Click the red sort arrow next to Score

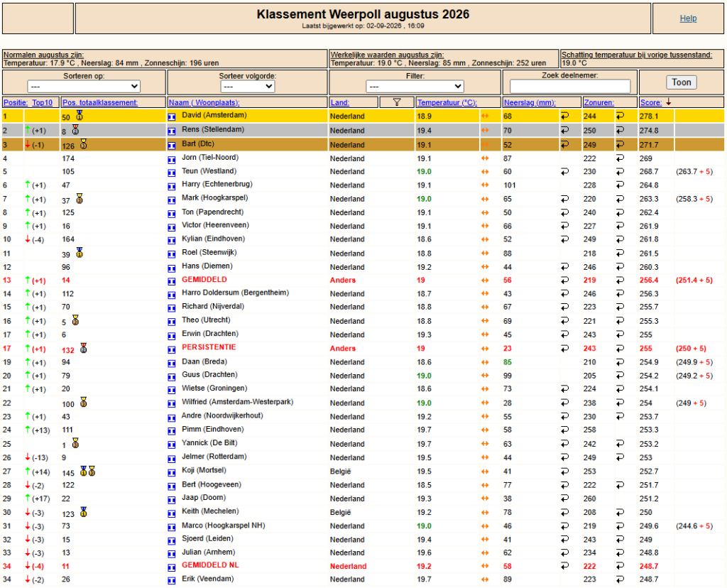click(x=669, y=102)
